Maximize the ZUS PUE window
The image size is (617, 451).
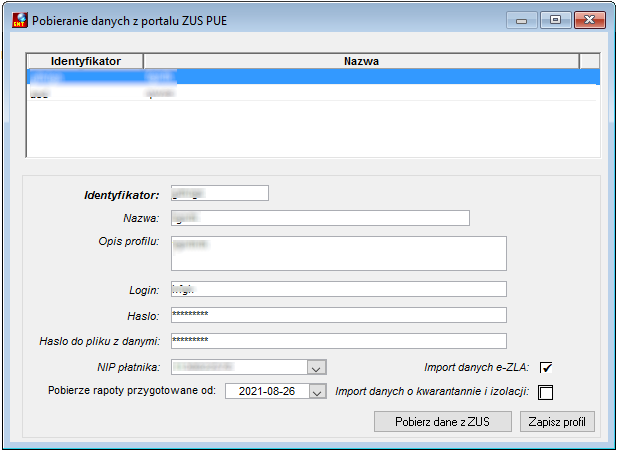pos(555,20)
